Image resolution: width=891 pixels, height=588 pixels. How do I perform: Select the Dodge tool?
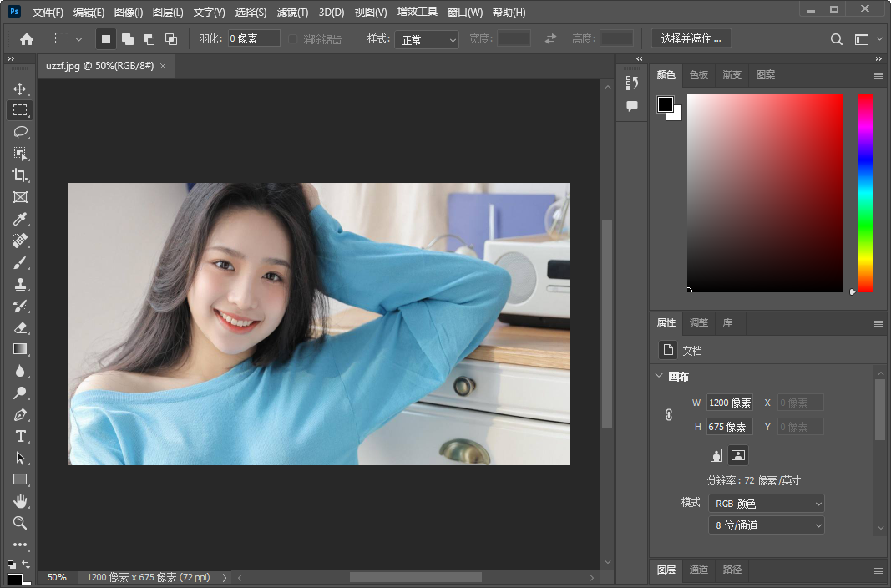[x=20, y=393]
